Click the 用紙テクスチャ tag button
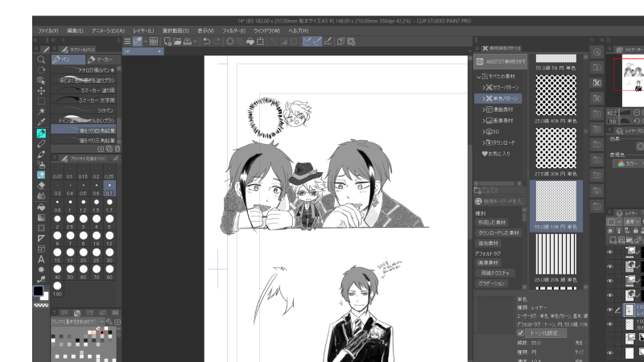Image resolution: width=644 pixels, height=362 pixels. click(x=495, y=273)
